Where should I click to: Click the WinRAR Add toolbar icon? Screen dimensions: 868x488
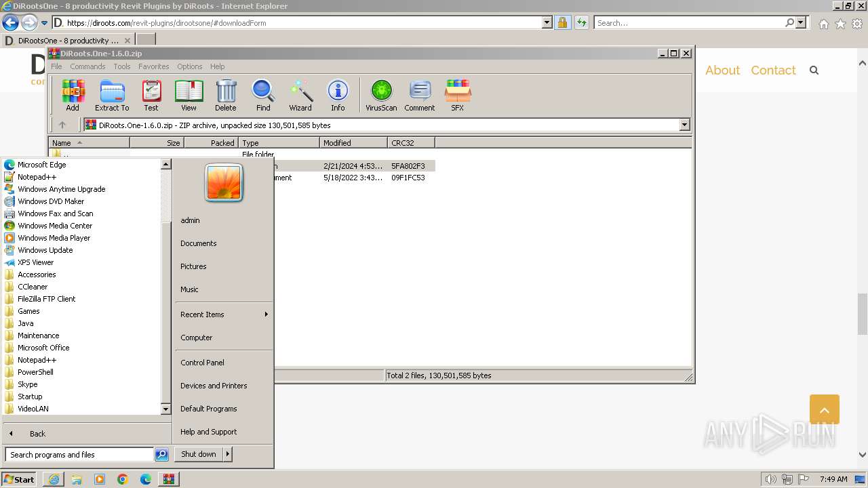[x=73, y=96]
